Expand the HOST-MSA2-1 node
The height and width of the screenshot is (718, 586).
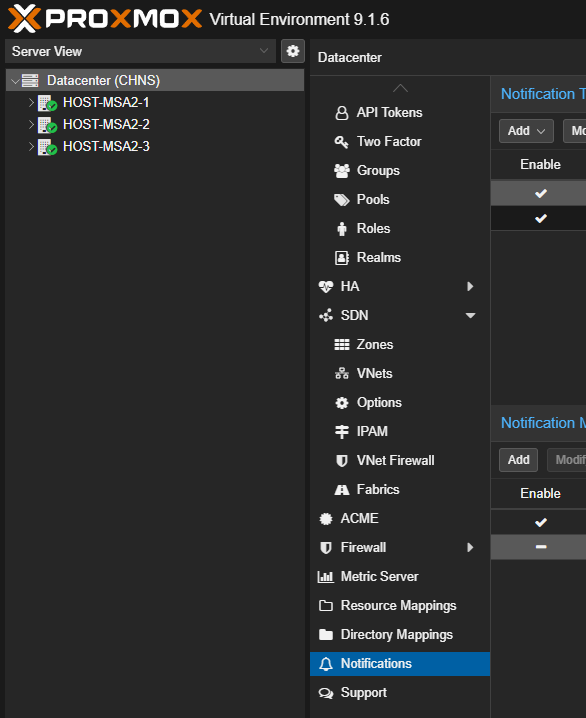coord(31,102)
